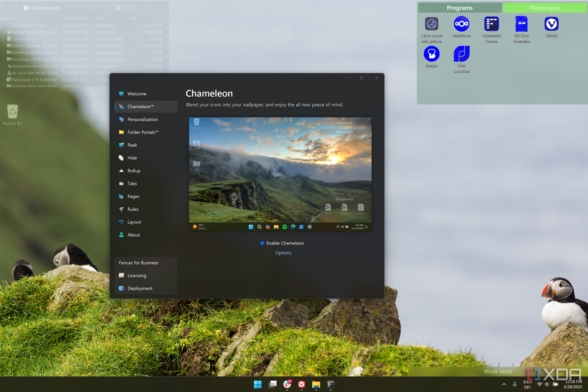This screenshot has width=588, height=392.
Task: Click the taskbar clock showing 12:10 PM
Action: (573, 384)
